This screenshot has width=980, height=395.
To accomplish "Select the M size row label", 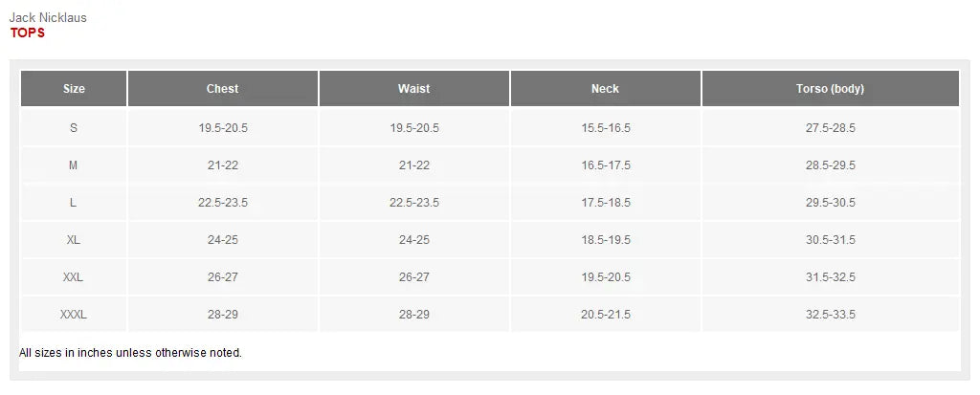I will [74, 165].
